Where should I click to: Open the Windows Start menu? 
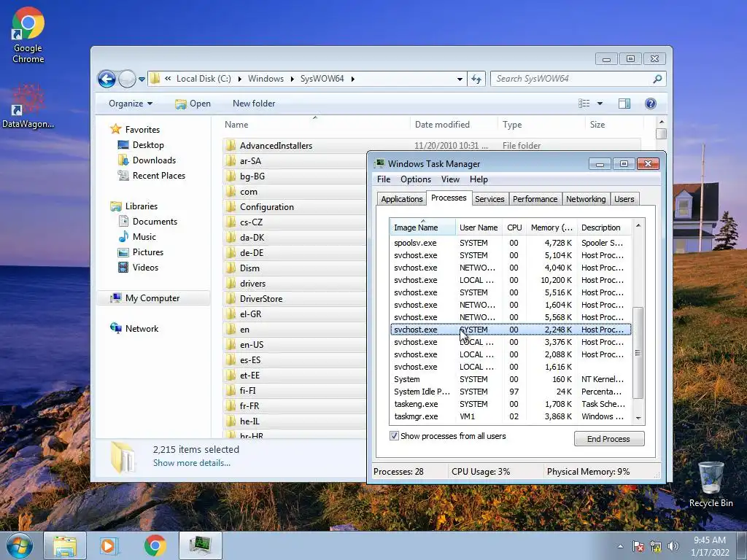tap(20, 545)
